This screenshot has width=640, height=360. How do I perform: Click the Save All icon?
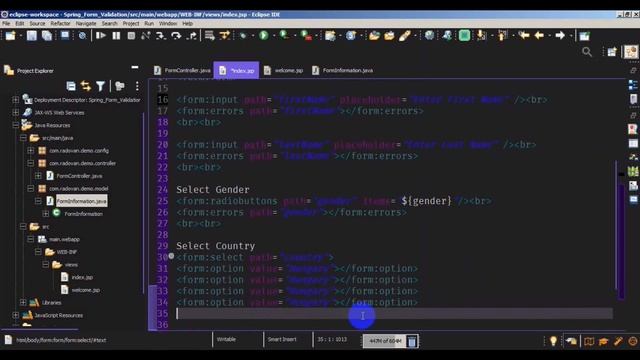[x=47, y=36]
